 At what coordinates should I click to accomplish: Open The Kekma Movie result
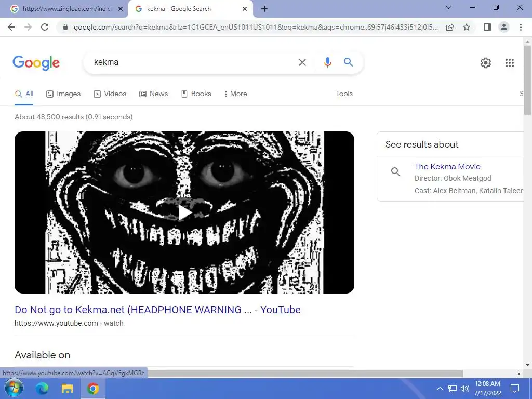point(447,167)
